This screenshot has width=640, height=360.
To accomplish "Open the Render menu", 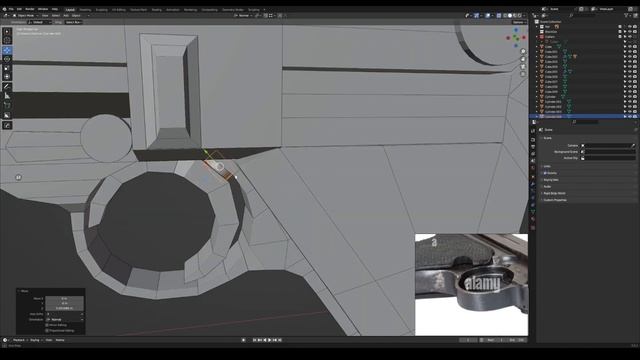I will 30,9.
